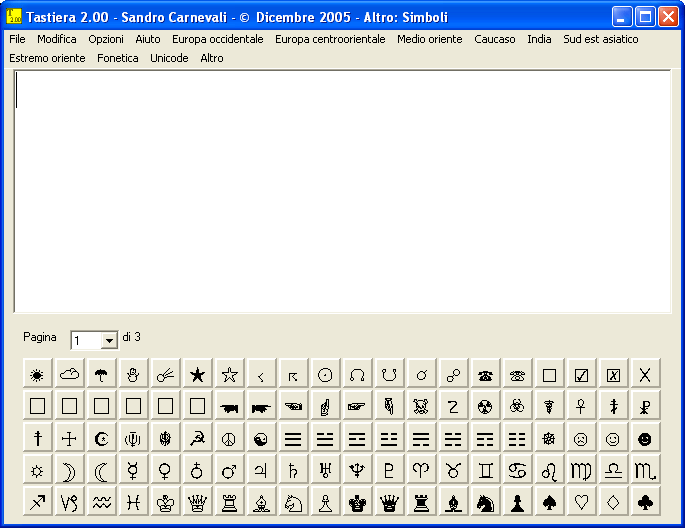Image resolution: width=685 pixels, height=528 pixels.
Task: Insert the Cancer zodiac symbol
Action: tap(517, 469)
